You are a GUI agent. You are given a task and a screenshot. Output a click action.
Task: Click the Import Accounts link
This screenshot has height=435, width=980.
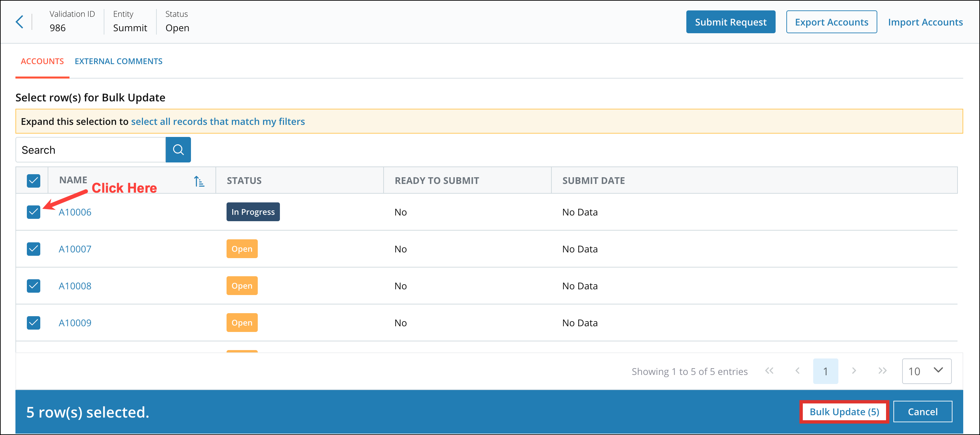click(x=925, y=22)
